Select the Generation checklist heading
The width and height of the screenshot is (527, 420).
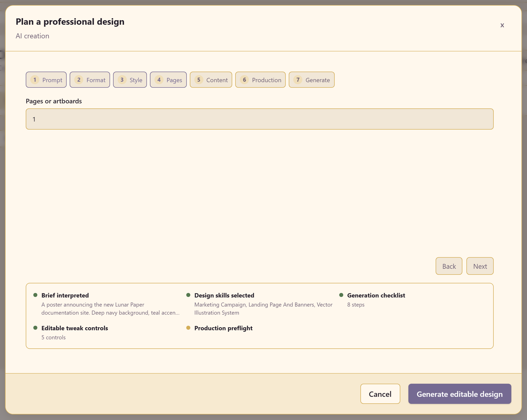tap(376, 295)
